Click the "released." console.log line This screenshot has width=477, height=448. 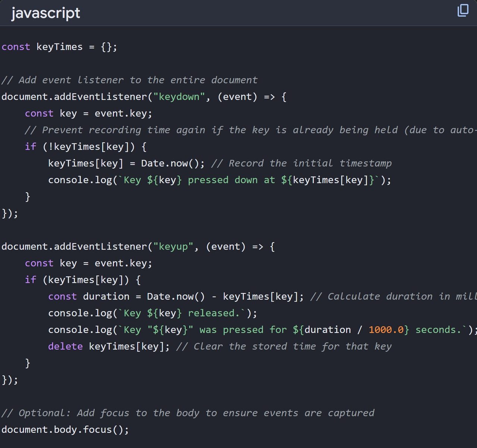point(153,313)
